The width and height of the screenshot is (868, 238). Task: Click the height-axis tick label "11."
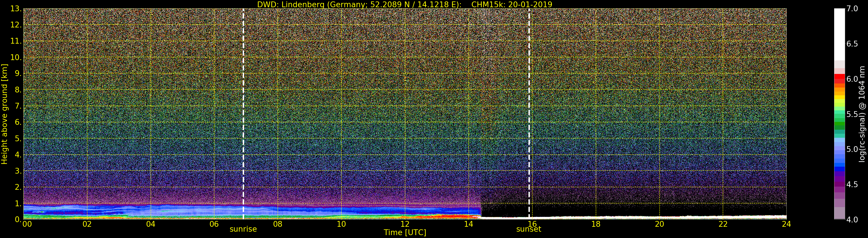[x=16, y=41]
